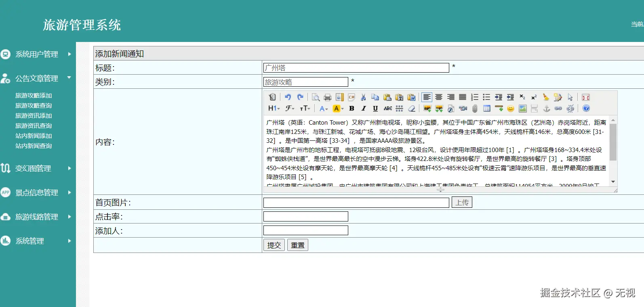
Task: Undo the last edit in editor
Action: point(288,97)
